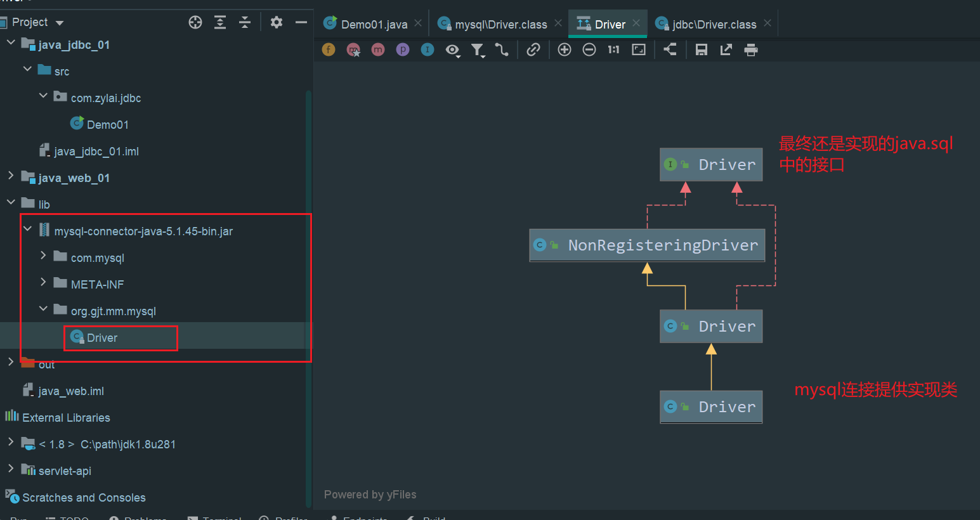This screenshot has height=520, width=980.
Task: Apply current layout to diagram
Action: [670, 49]
